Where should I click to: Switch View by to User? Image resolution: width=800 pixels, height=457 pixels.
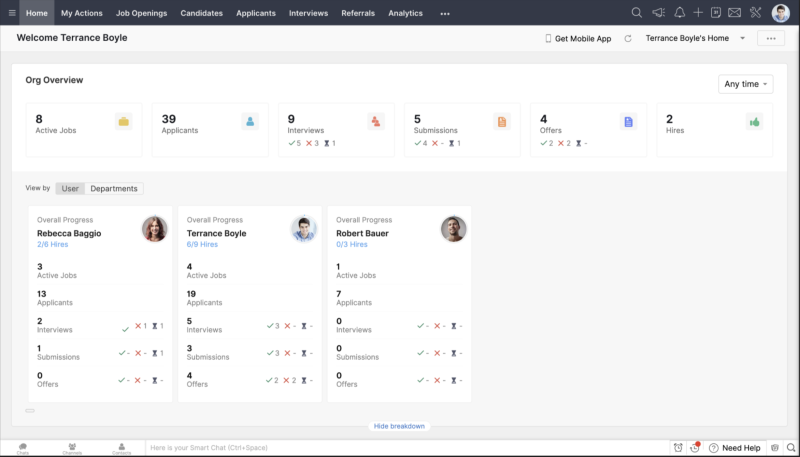click(x=70, y=189)
